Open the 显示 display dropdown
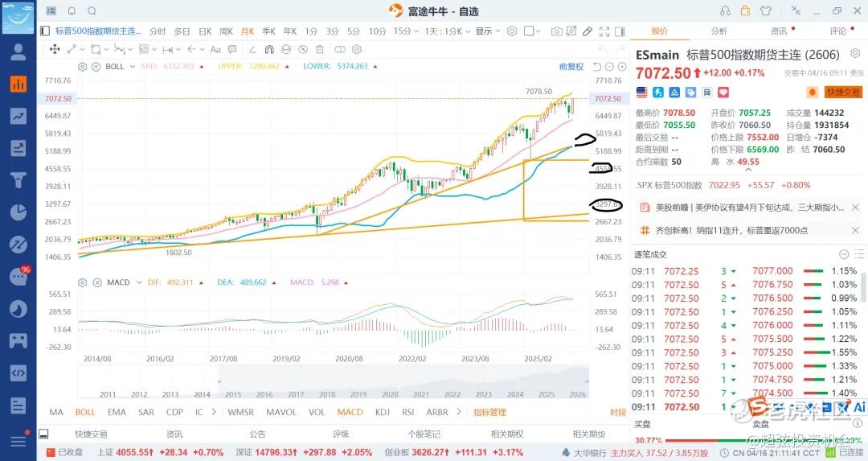 click(486, 31)
